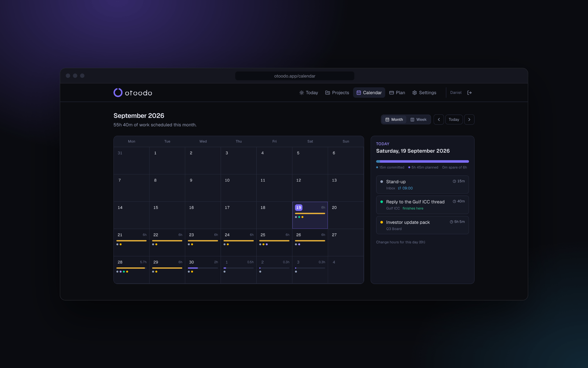Select September 1 in the calendar

click(167, 160)
